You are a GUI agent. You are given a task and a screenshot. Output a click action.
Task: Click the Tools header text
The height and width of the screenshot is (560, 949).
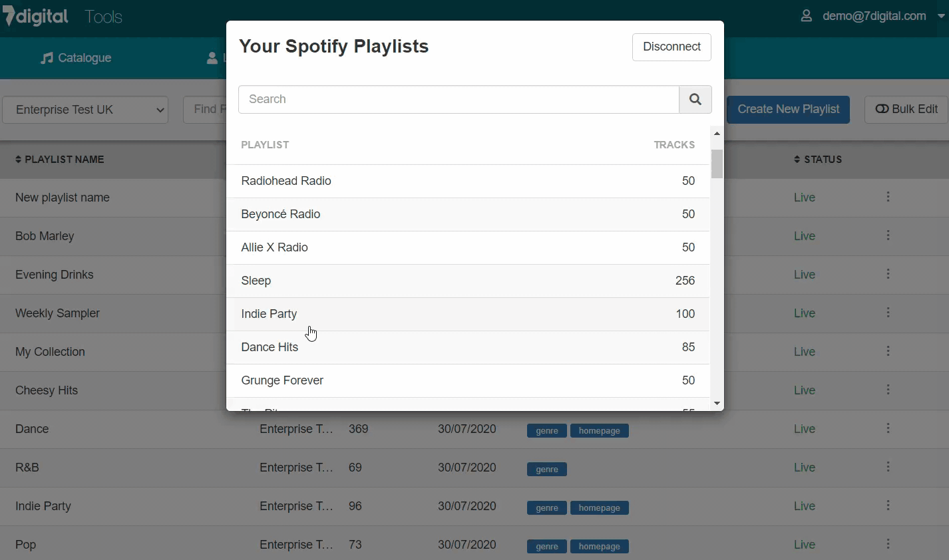click(103, 17)
